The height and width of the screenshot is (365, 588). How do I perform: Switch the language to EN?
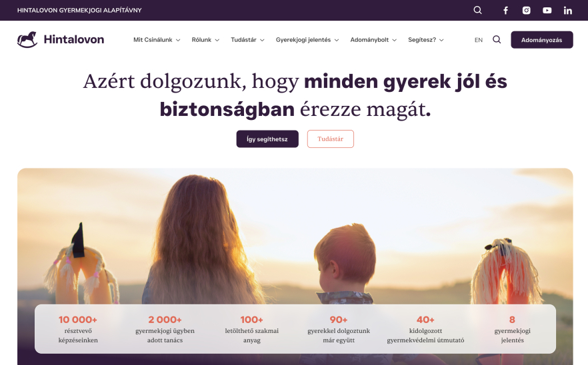click(x=479, y=40)
